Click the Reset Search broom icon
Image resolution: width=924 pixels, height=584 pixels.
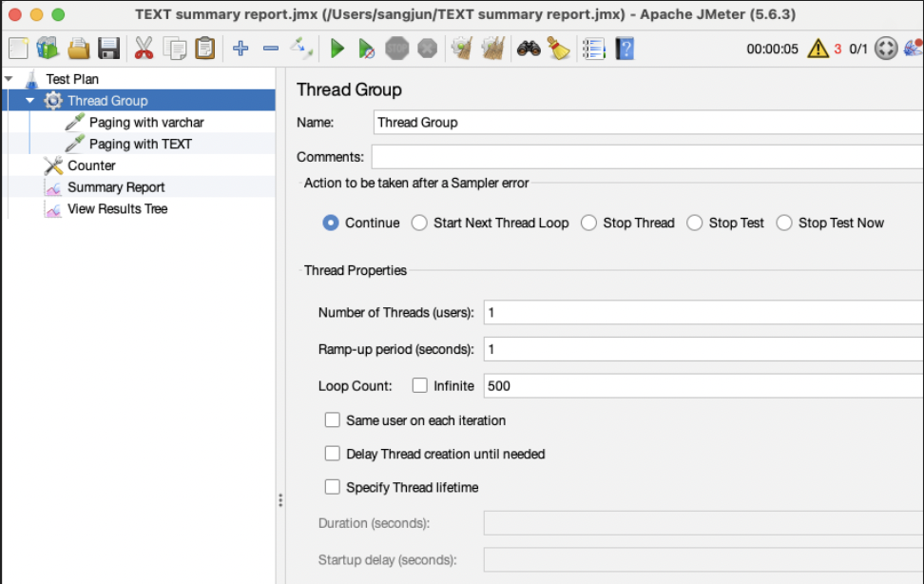(x=559, y=49)
